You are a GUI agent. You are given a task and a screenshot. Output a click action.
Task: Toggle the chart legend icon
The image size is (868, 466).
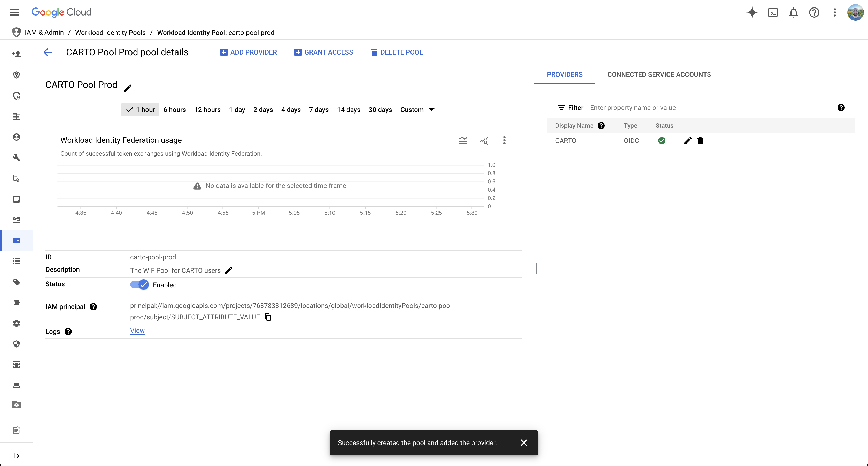(463, 140)
